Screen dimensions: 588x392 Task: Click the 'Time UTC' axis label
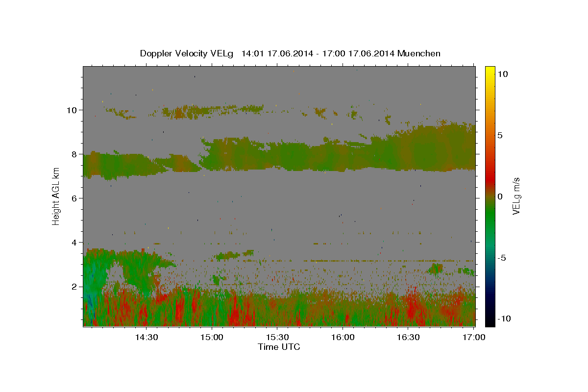click(x=279, y=347)
